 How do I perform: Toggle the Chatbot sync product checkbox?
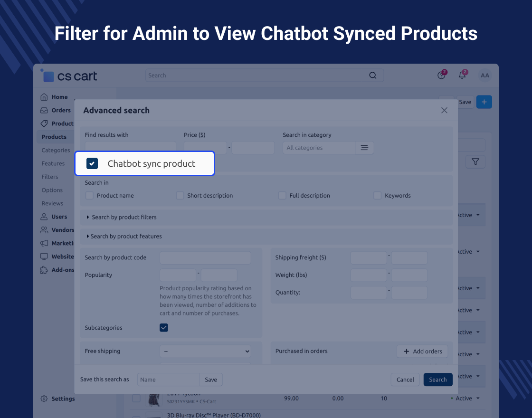(x=92, y=164)
